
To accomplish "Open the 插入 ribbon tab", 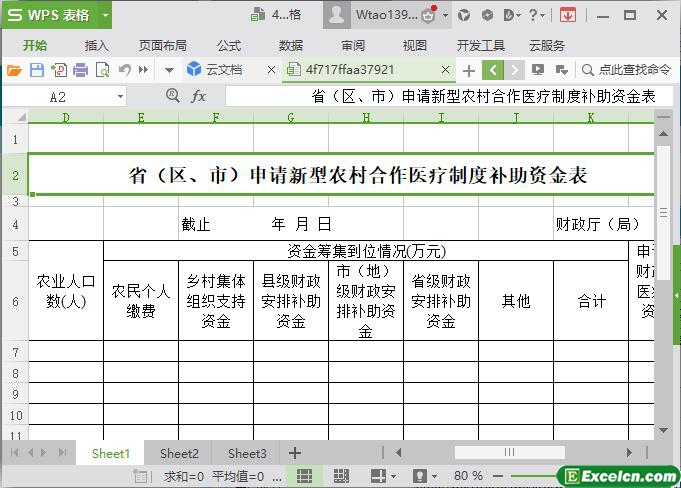I will (x=96, y=45).
